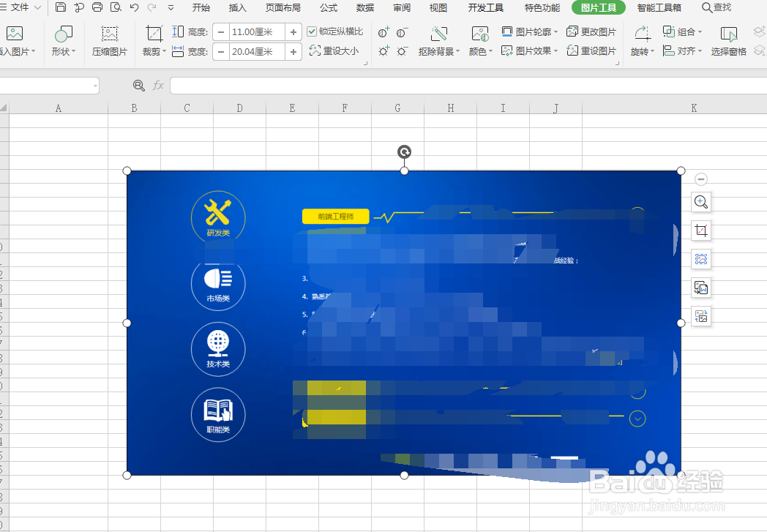Click the floating zoom-in picture icon
This screenshot has height=532, width=767.
[701, 201]
